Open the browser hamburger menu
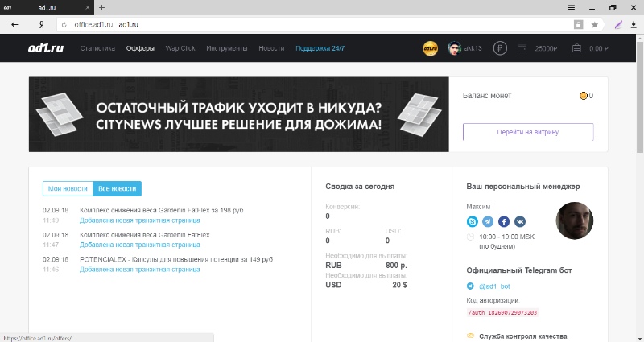This screenshot has height=342, width=644. [x=572, y=7]
